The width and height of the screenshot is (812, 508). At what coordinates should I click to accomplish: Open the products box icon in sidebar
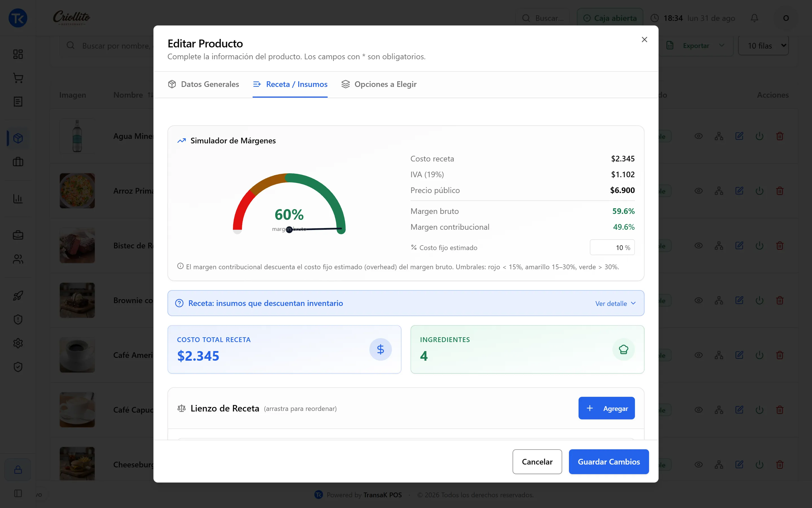[18, 138]
